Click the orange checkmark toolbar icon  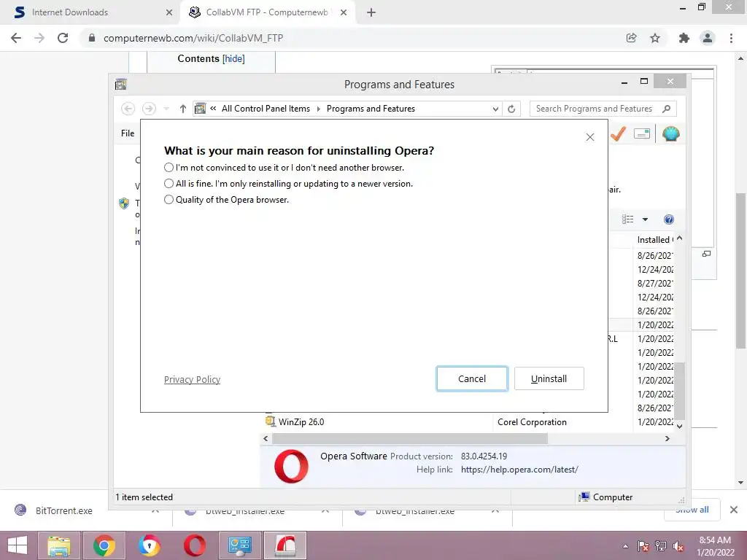point(618,134)
